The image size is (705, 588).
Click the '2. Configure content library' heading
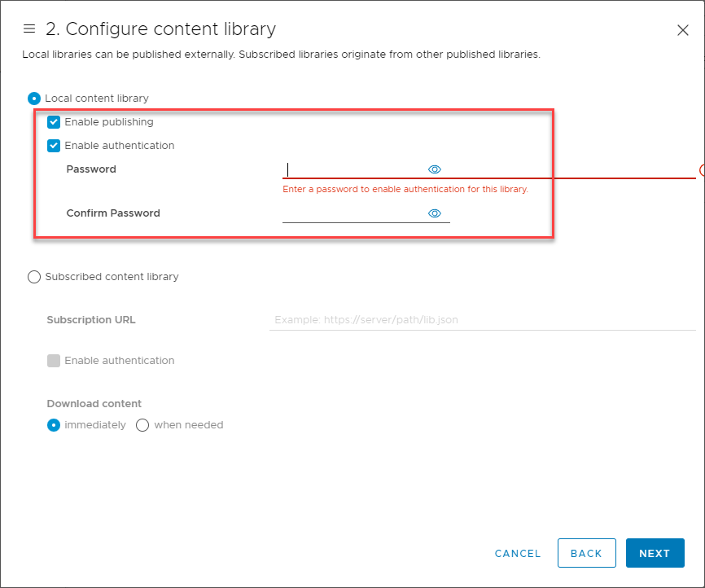click(x=160, y=29)
